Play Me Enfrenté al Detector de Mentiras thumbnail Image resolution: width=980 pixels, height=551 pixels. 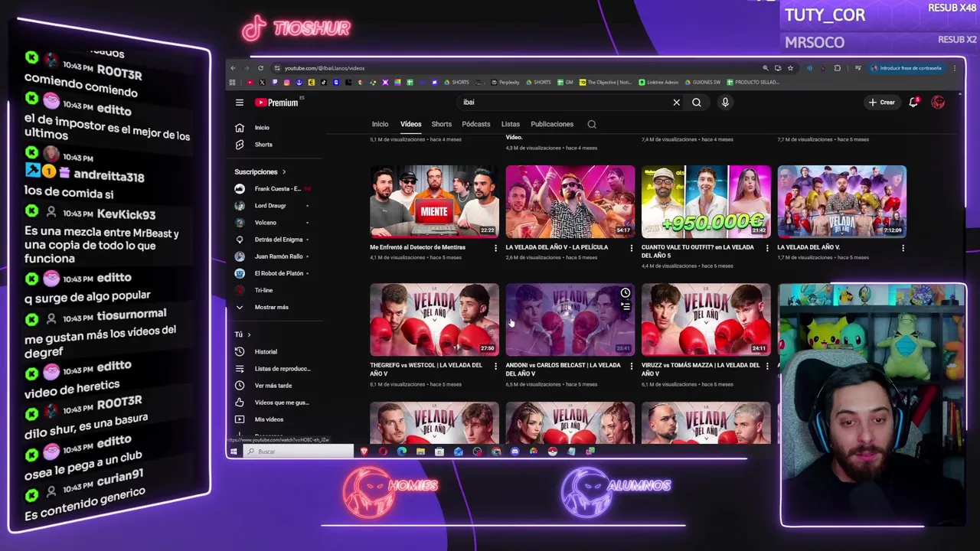click(434, 201)
